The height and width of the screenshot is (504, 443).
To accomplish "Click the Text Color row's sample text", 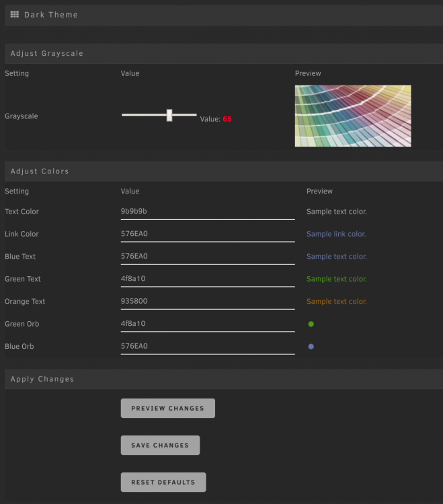I will [337, 212].
